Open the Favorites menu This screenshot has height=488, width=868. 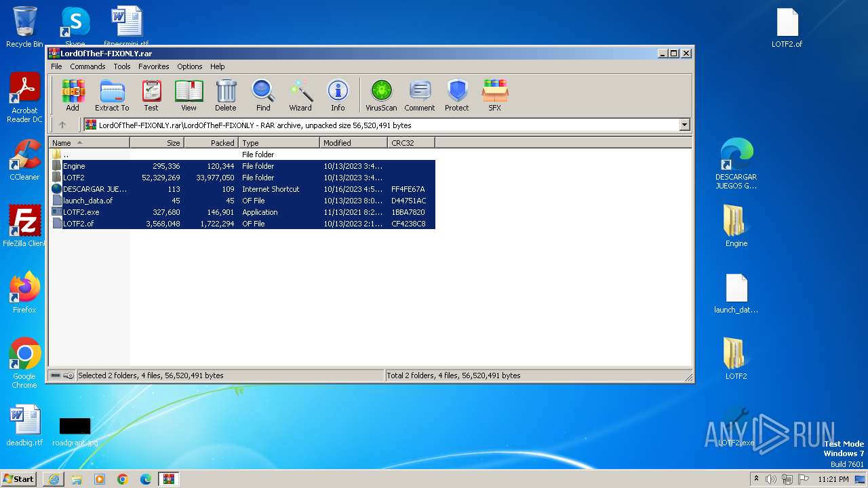pos(154,66)
